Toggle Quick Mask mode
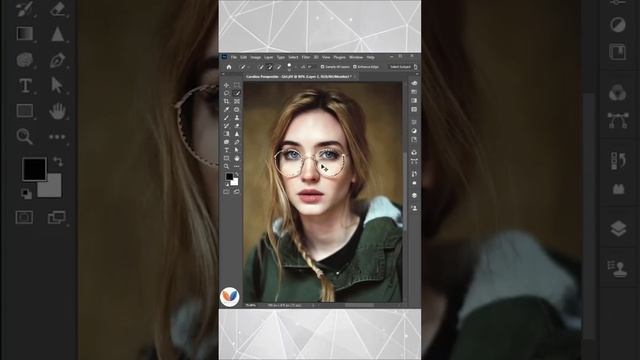 click(x=226, y=192)
